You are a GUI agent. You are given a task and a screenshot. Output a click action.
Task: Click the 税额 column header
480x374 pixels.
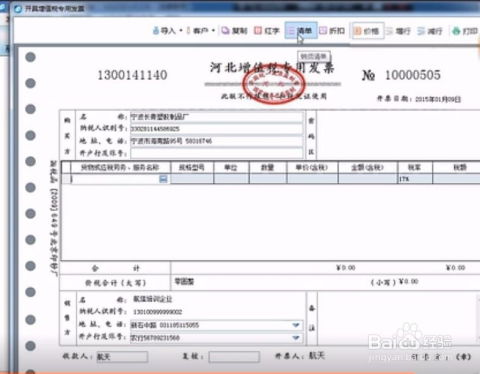457,167
